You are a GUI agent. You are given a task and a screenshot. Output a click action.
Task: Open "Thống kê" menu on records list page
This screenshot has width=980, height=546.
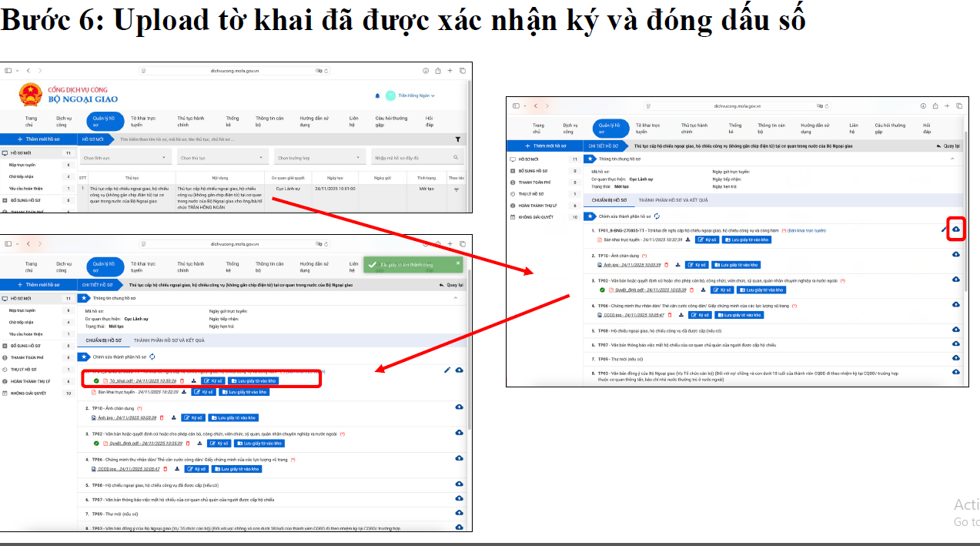232,122
